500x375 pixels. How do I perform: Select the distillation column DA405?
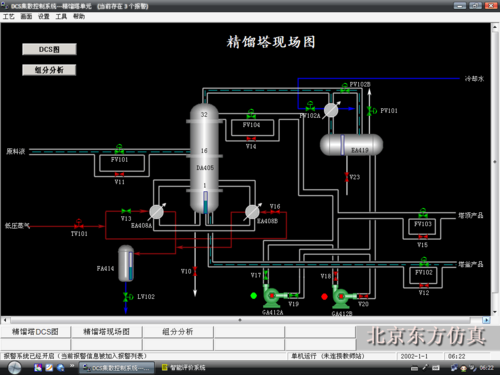click(x=204, y=158)
